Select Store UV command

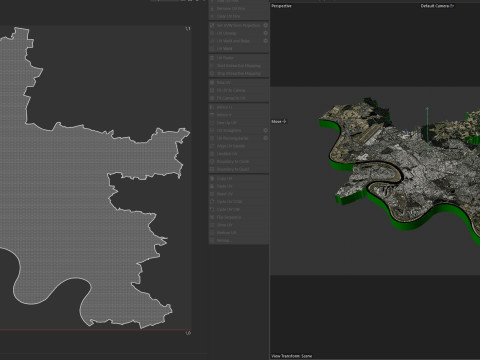(238, 225)
